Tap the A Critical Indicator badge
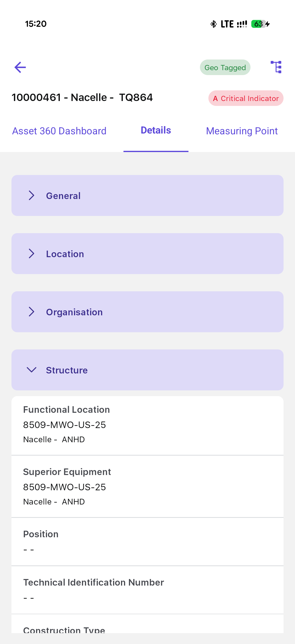This screenshot has height=644, width=295. coord(246,98)
